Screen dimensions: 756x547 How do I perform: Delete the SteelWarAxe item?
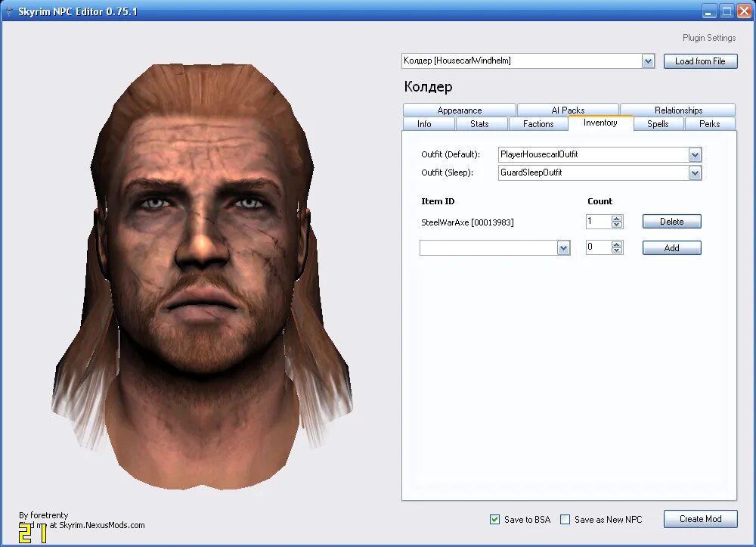pyautogui.click(x=671, y=222)
